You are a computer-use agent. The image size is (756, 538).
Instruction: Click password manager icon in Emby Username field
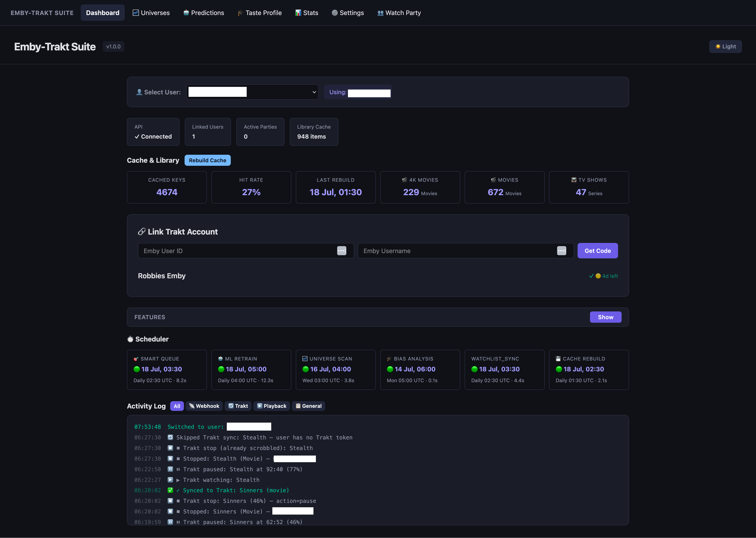click(561, 250)
